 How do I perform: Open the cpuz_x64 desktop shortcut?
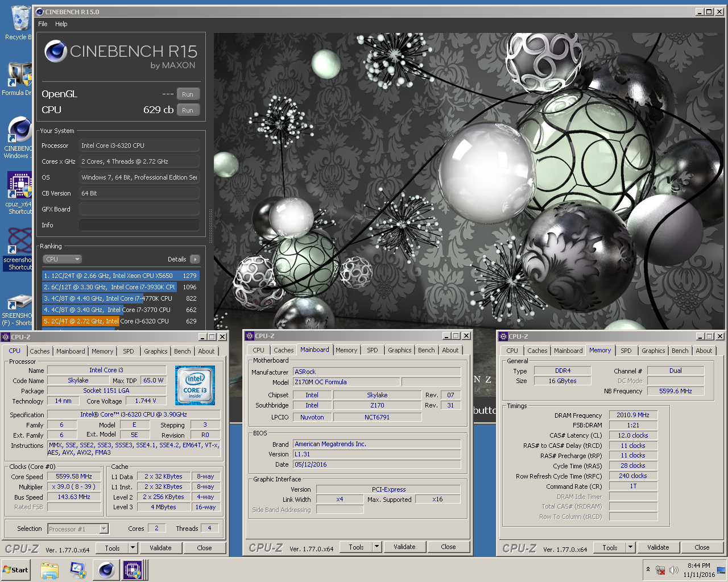point(19,193)
